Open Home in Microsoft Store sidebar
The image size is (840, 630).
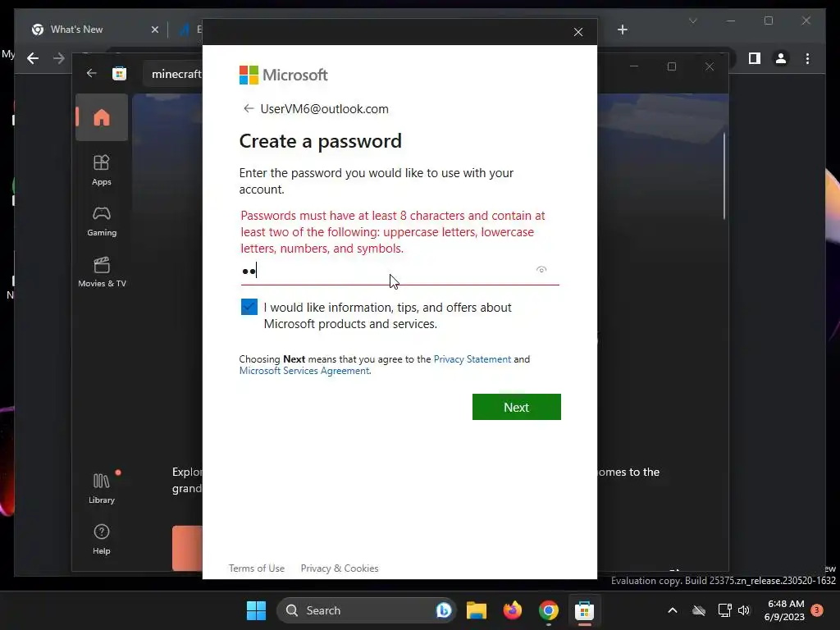click(x=102, y=117)
